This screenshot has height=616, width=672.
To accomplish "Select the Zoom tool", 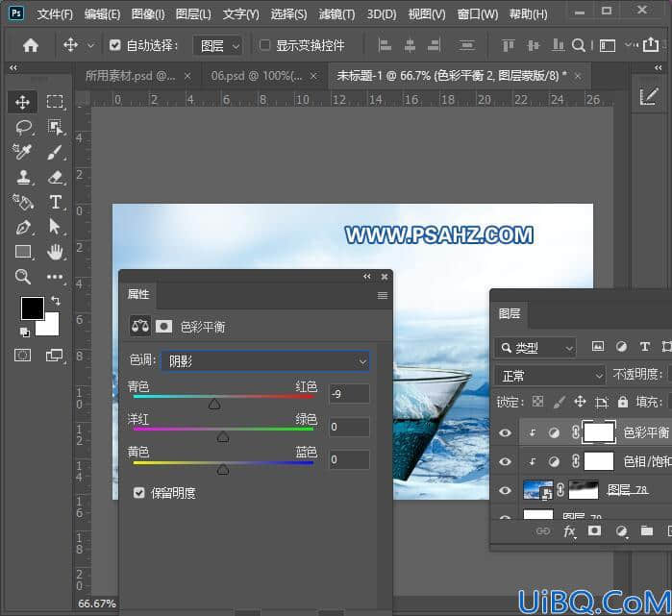I will tap(23, 277).
